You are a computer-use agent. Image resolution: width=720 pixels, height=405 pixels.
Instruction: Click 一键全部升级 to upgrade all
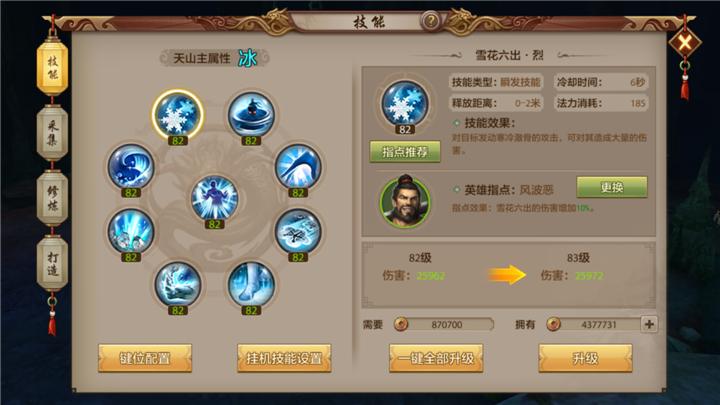coord(436,358)
